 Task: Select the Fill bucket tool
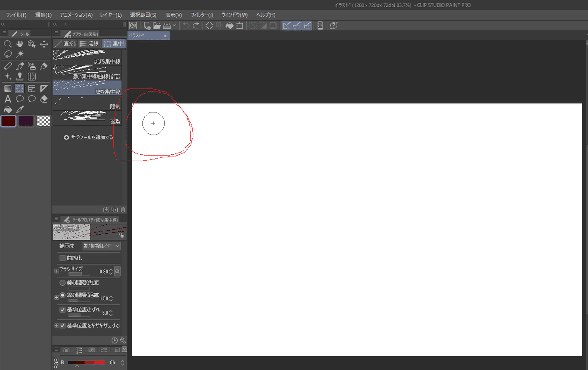pos(8,109)
